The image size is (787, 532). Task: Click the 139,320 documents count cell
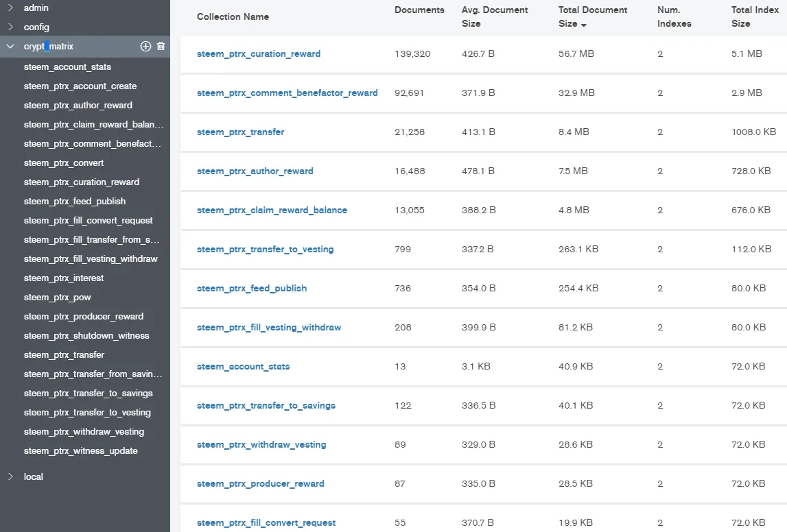coord(412,53)
